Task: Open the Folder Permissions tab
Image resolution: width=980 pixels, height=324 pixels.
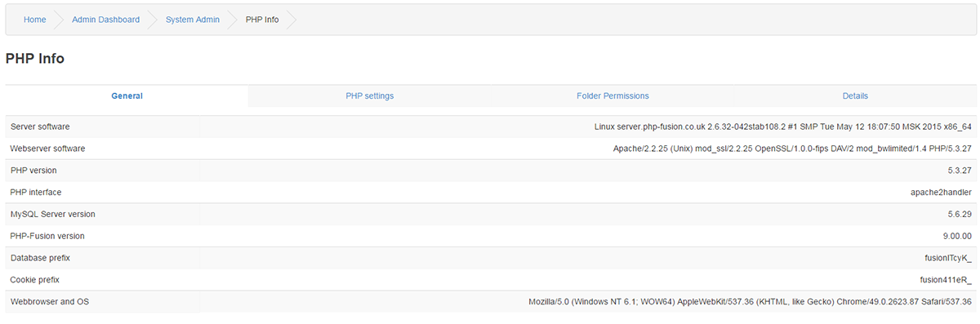Action: pos(612,95)
